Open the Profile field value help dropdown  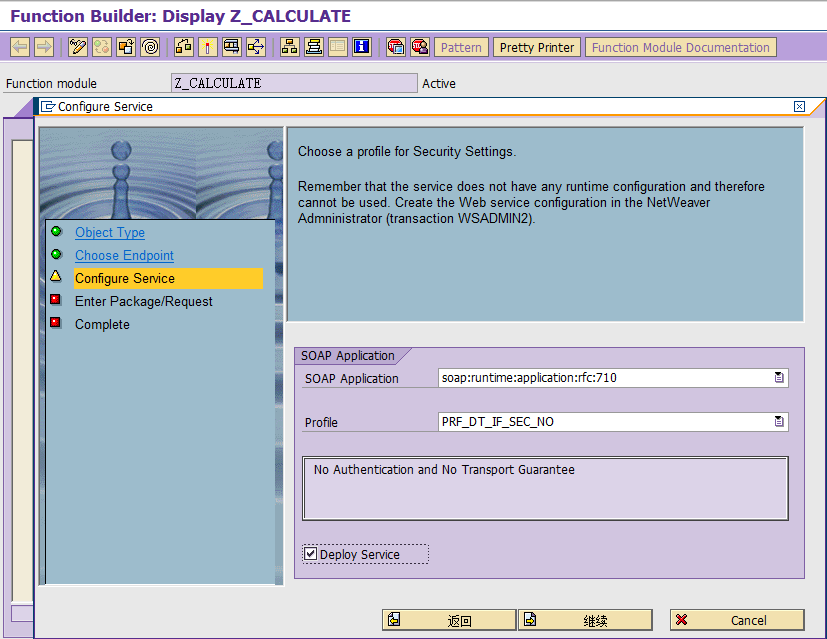(x=779, y=422)
